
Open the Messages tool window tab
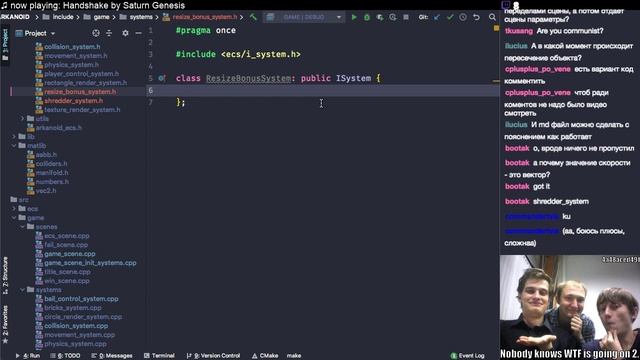point(112,356)
